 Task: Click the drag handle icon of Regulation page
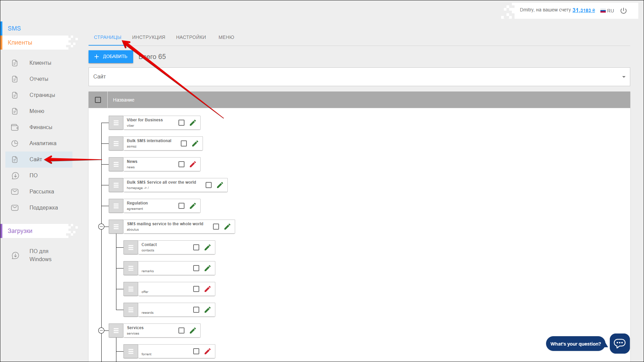click(x=116, y=206)
